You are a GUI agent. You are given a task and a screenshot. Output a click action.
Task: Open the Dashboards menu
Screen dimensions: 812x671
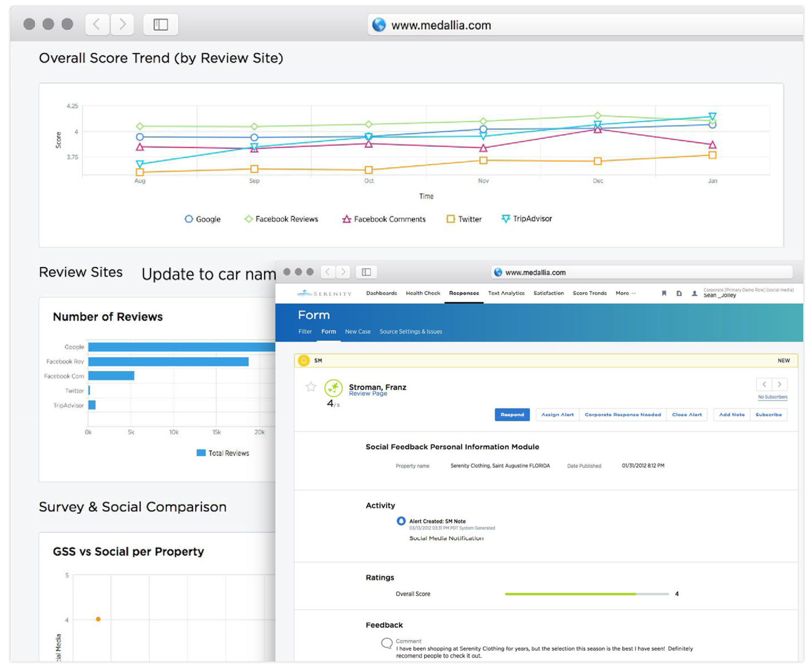tap(381, 293)
